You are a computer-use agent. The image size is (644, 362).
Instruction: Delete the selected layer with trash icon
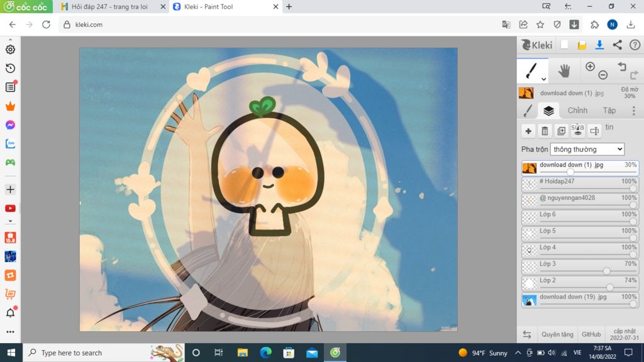tap(545, 131)
